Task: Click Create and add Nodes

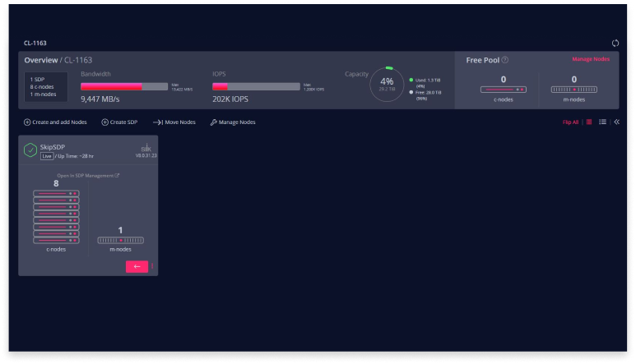Action: [x=55, y=122]
